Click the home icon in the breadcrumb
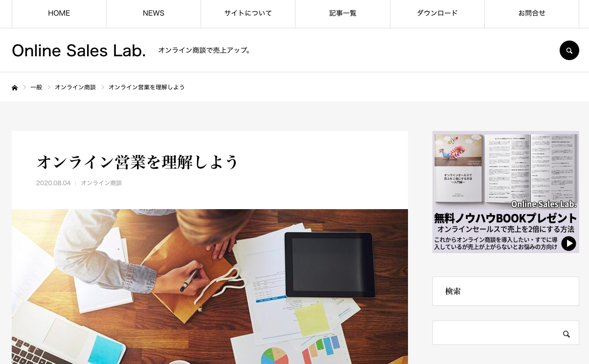The height and width of the screenshot is (364, 589). tap(15, 87)
